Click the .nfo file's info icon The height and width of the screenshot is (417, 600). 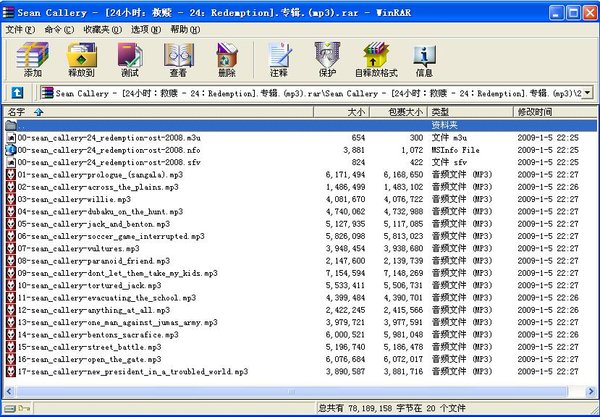(x=11, y=150)
